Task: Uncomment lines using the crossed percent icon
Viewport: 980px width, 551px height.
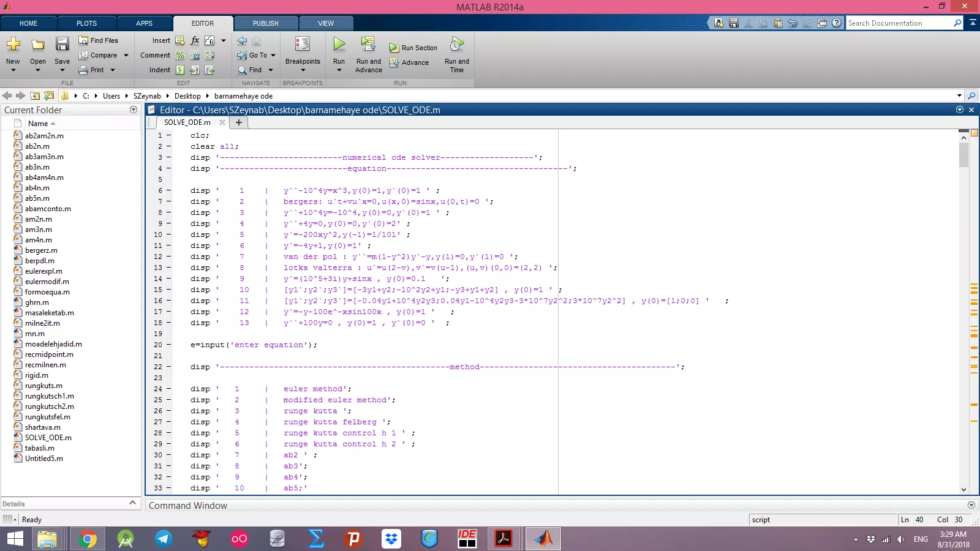Action: coord(195,55)
